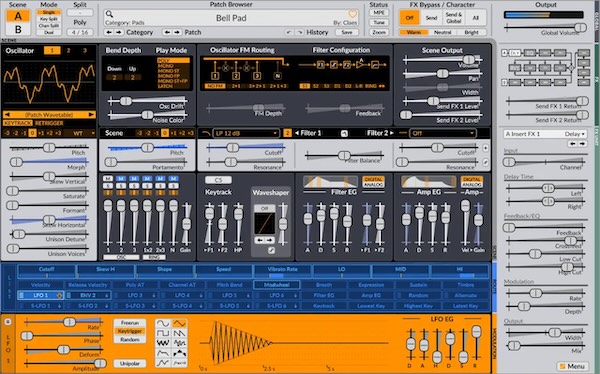Viewport: 600px width, 374px height.
Task: Select envelope LFO shape icon
Action: (163, 353)
